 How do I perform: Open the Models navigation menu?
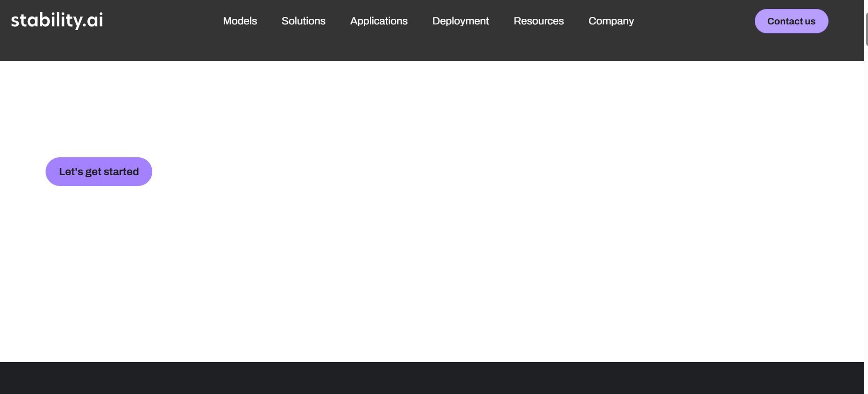click(240, 21)
